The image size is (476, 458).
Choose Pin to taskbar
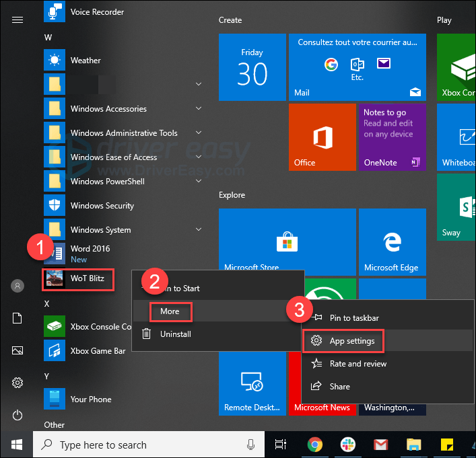[388, 318]
